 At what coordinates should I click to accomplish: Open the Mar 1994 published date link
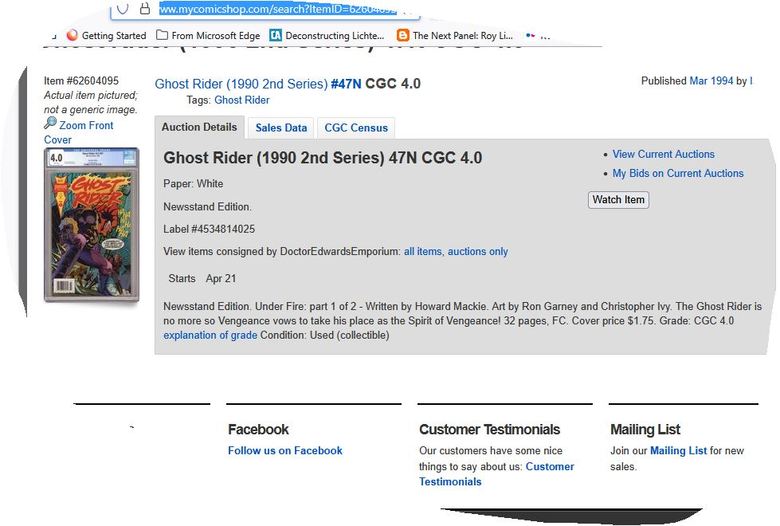(711, 81)
